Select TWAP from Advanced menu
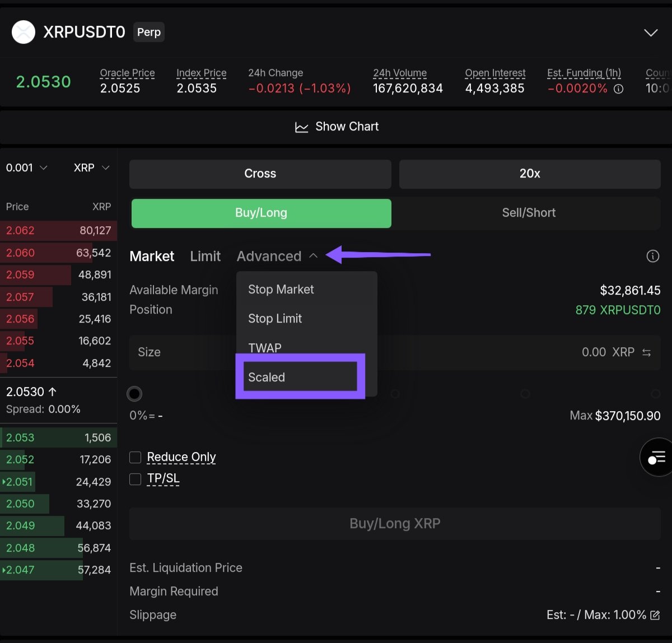 tap(306, 348)
